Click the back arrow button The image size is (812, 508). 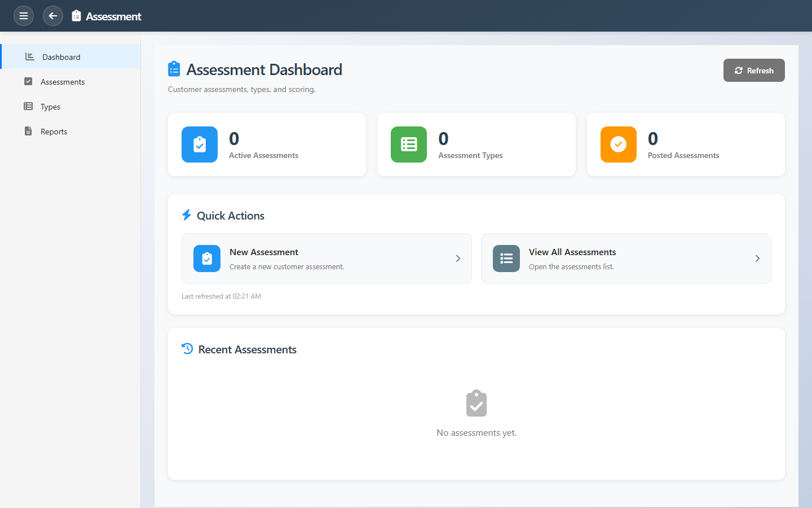coord(53,16)
